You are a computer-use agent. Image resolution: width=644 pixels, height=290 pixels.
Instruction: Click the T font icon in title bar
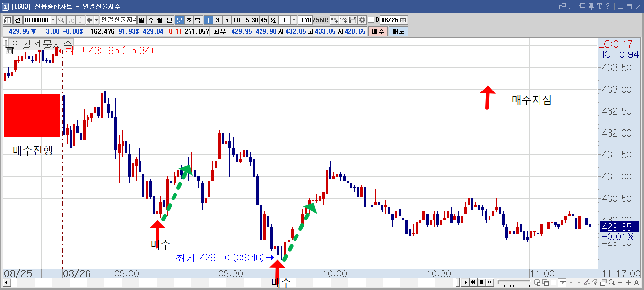pyautogui.click(x=600, y=6)
